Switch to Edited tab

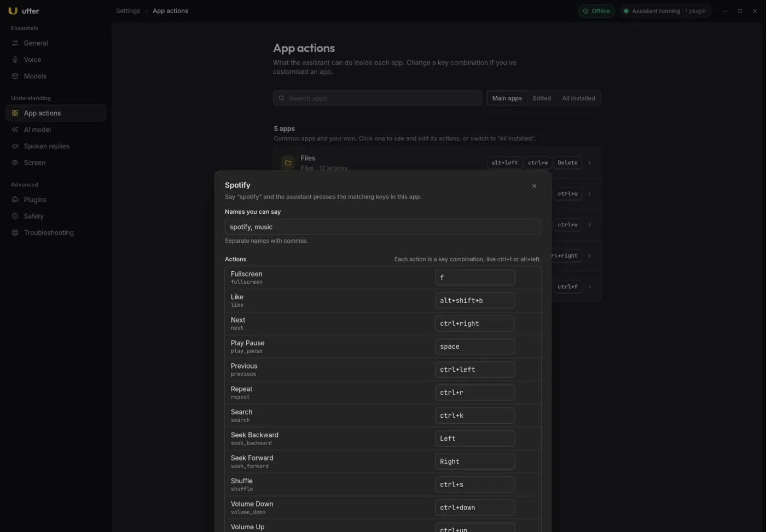click(x=542, y=98)
